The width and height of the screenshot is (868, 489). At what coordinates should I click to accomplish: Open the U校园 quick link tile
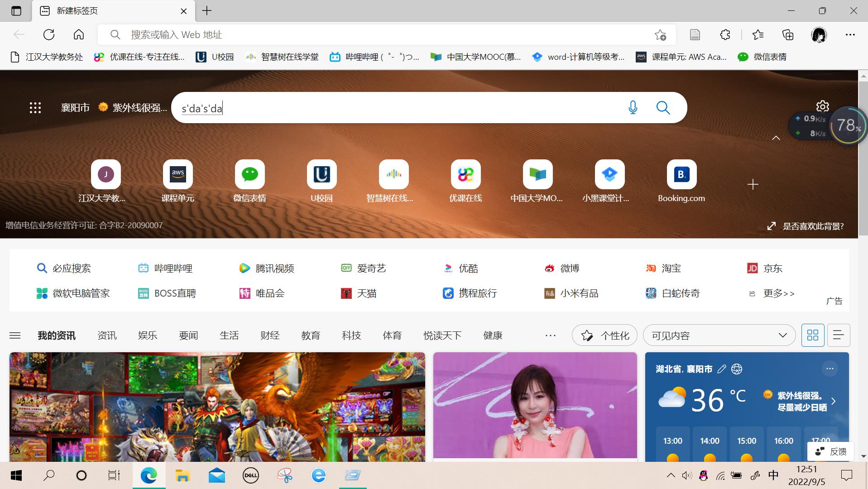[x=321, y=174]
